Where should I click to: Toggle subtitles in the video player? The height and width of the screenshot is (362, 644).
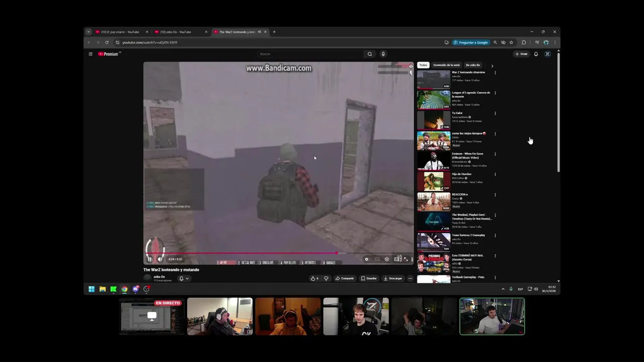pyautogui.click(x=377, y=259)
